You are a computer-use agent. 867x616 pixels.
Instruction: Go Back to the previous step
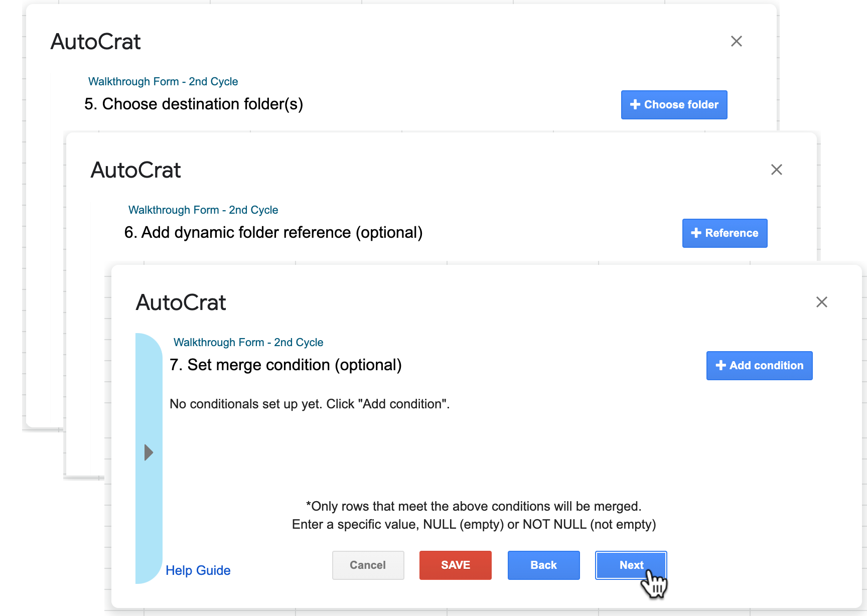click(543, 565)
